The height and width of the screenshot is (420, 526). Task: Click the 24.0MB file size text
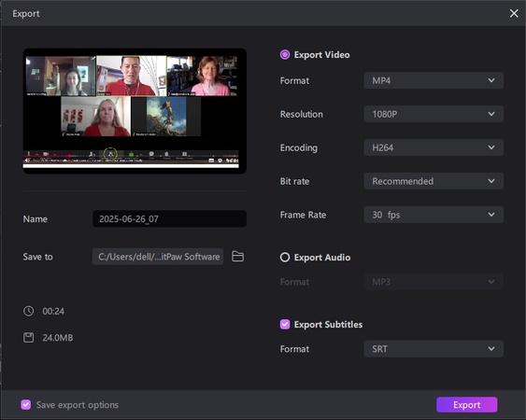[x=58, y=338]
